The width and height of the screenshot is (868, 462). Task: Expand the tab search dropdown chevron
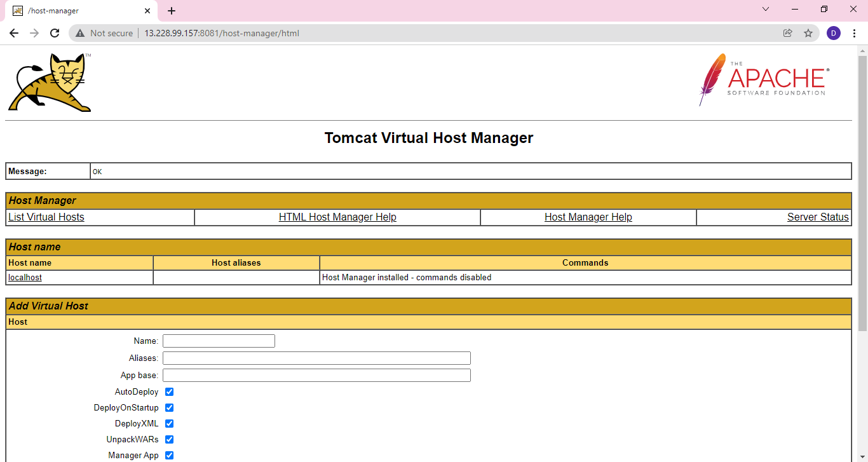[766, 10]
